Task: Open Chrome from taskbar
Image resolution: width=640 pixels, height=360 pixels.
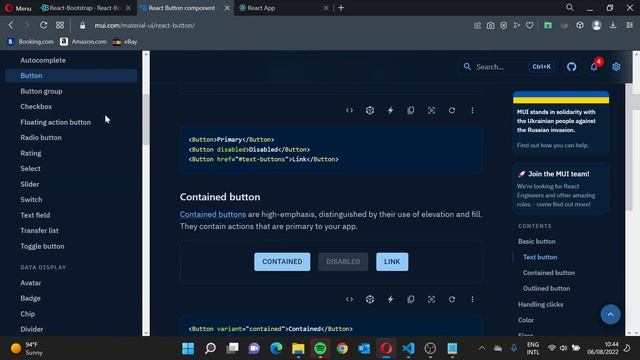Action: [342, 348]
